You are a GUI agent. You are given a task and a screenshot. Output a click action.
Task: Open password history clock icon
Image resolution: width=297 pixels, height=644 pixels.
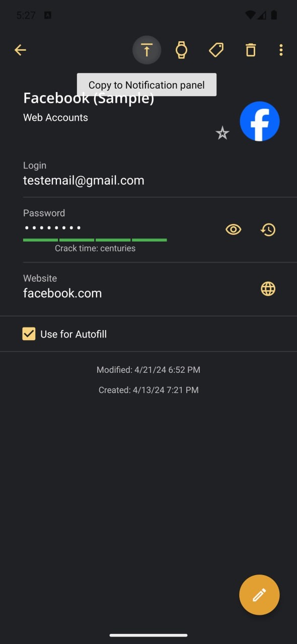pyautogui.click(x=268, y=229)
